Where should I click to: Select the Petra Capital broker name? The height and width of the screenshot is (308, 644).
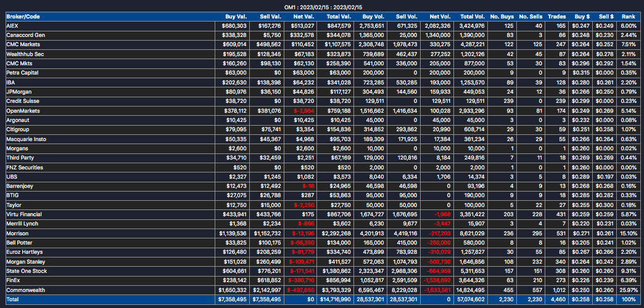pyautogui.click(x=22, y=73)
